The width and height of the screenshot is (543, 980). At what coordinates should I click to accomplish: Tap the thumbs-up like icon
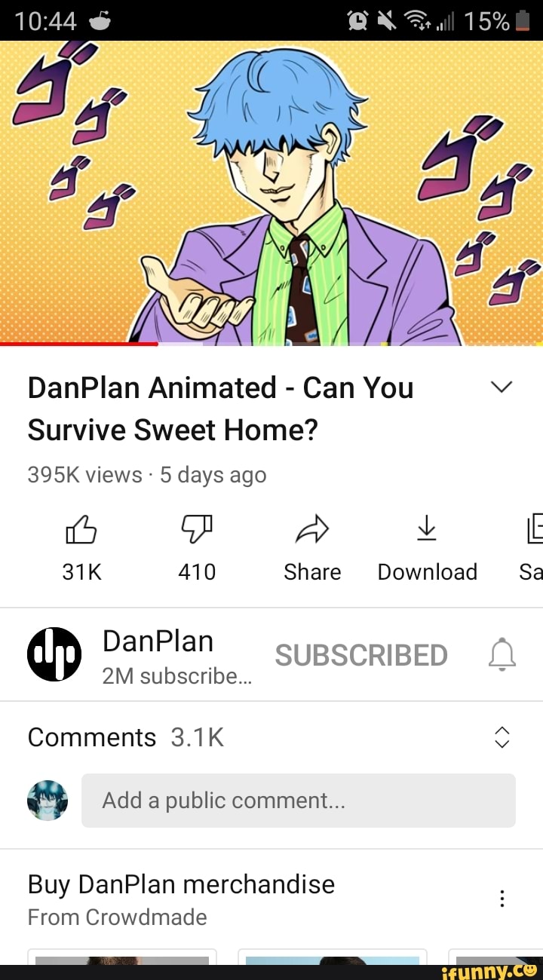click(81, 529)
